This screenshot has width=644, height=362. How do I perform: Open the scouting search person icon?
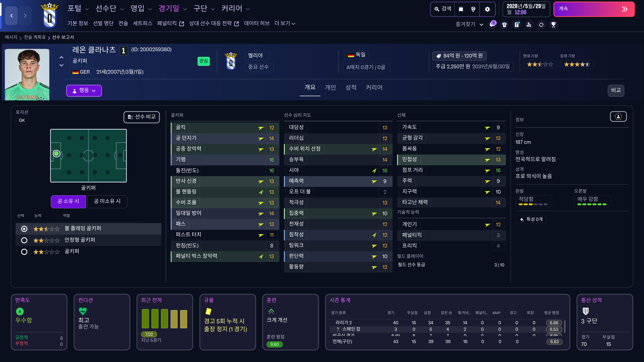coord(529,25)
